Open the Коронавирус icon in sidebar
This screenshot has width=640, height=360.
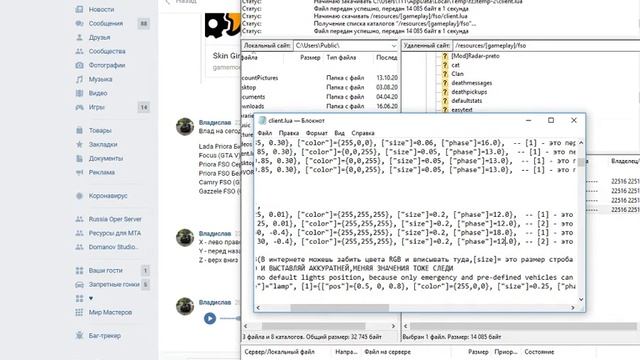coord(80,196)
